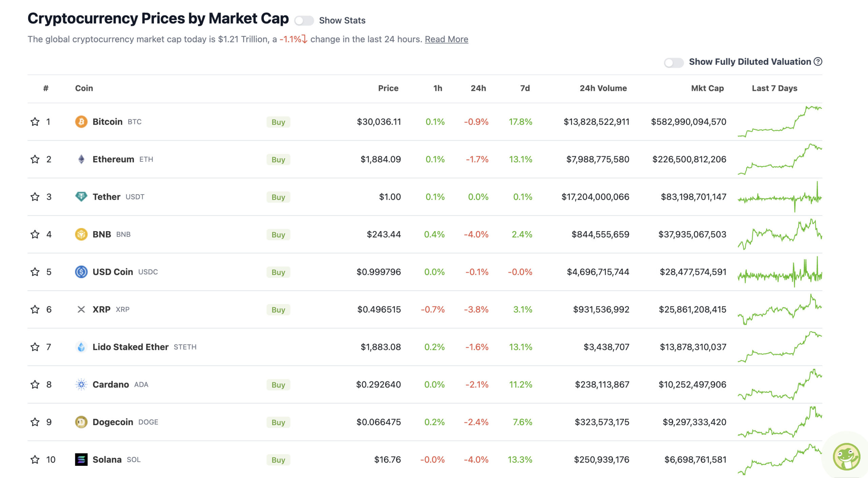Viewport: 868px width, 478px height.
Task: Star the Solana row
Action: coord(35,460)
